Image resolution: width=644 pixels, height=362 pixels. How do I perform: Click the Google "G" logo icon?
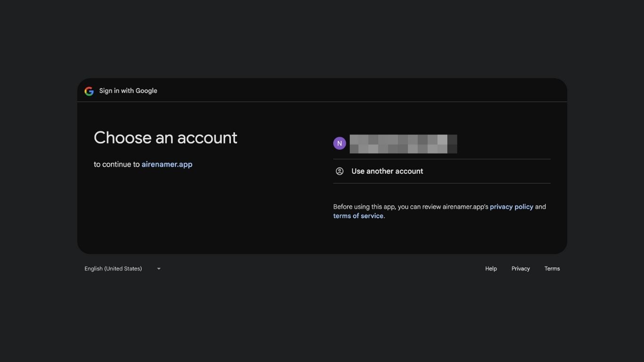click(x=89, y=90)
